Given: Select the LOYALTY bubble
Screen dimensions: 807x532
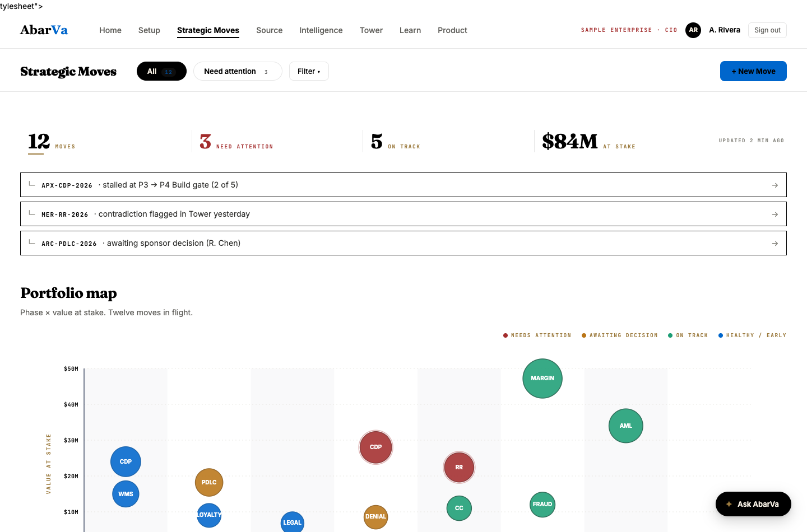Looking at the screenshot, I should [x=209, y=515].
